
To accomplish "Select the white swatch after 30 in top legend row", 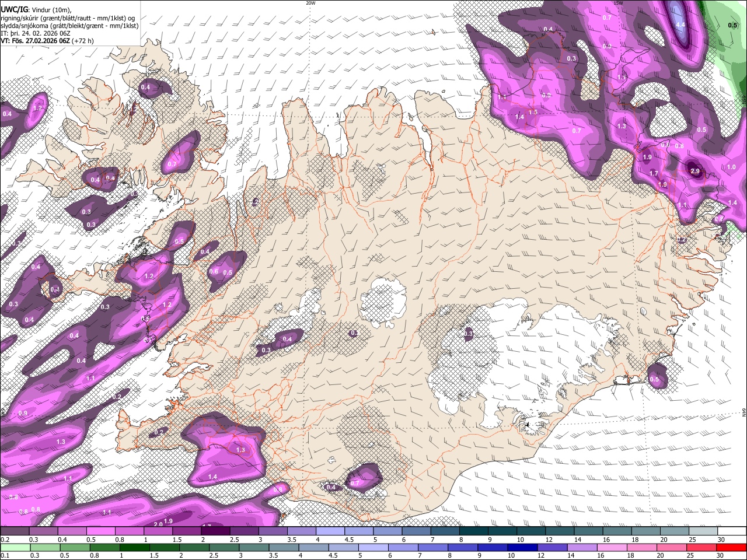I will pos(732,531).
